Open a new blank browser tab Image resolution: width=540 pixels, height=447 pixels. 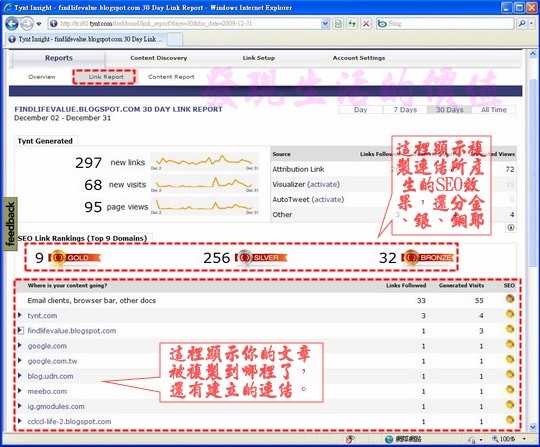click(175, 40)
